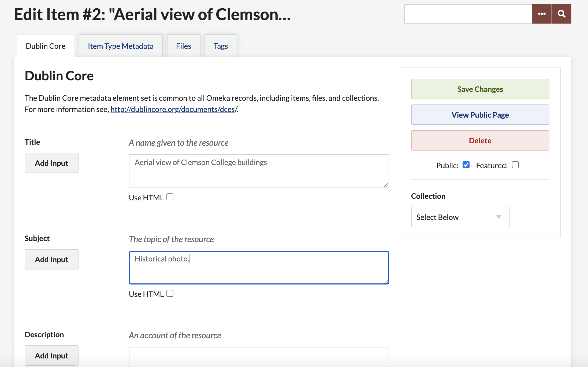Click the View Public Page button
This screenshot has height=367, width=588.
tap(480, 115)
